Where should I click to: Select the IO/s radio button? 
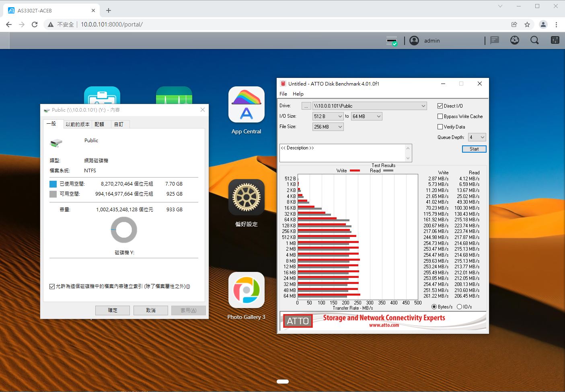pyautogui.click(x=460, y=307)
